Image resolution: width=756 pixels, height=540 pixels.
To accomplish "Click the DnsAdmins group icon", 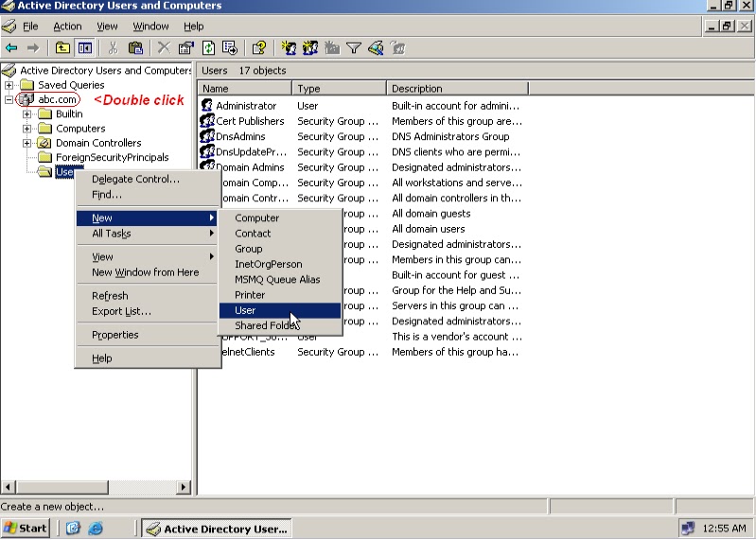I will click(207, 136).
